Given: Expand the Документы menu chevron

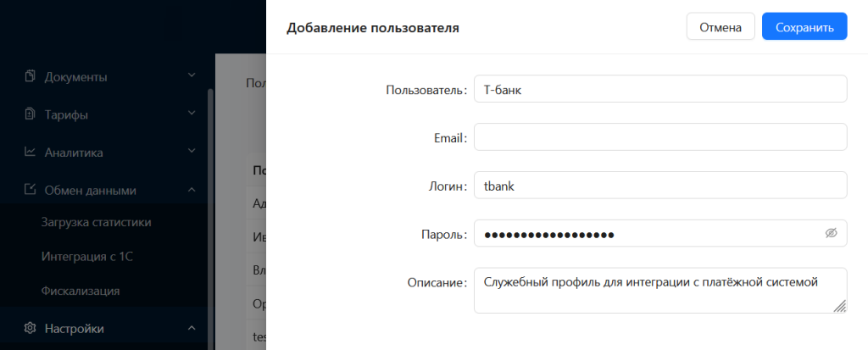Looking at the screenshot, I should coord(192,75).
